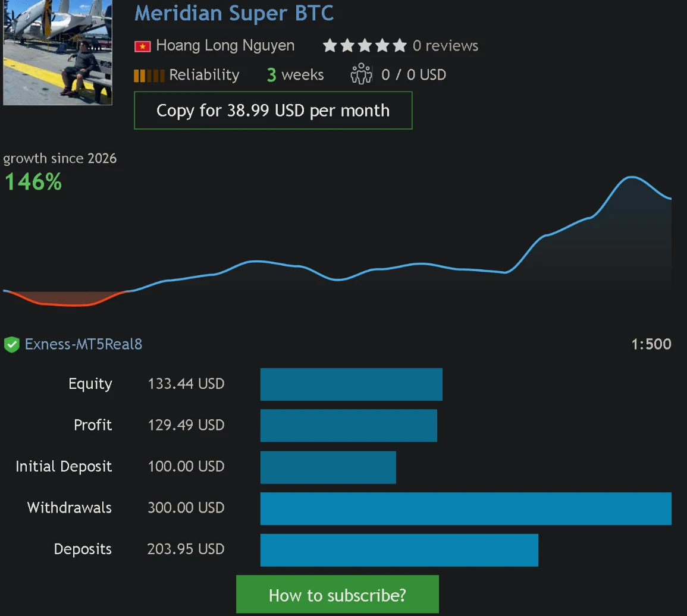The height and width of the screenshot is (616, 687).
Task: Click the How to subscribe? button
Action: click(337, 595)
